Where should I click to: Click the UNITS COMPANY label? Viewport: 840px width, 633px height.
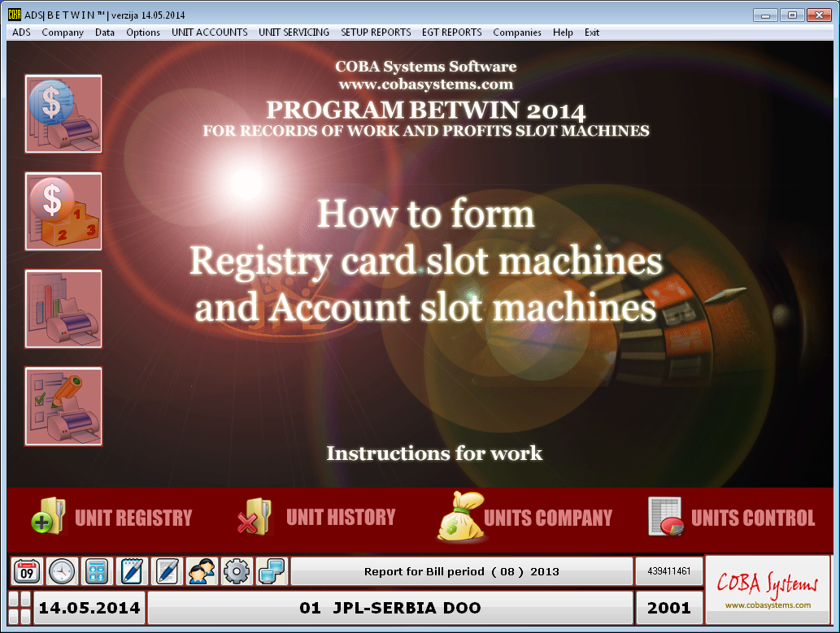548,518
